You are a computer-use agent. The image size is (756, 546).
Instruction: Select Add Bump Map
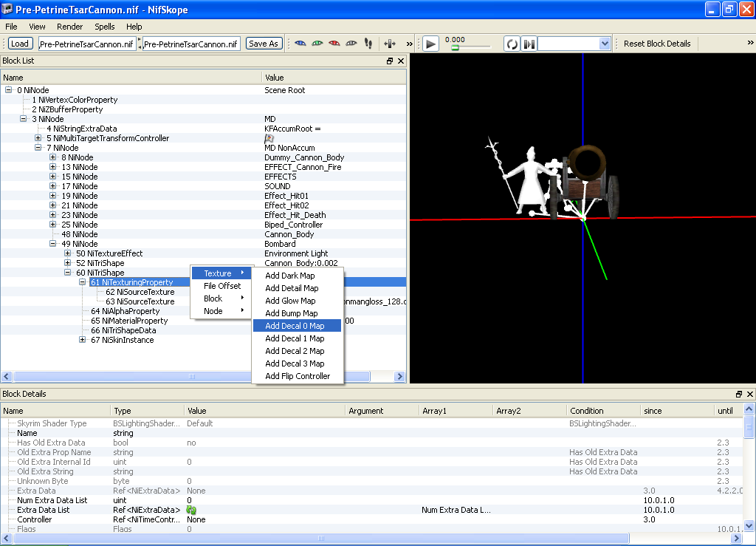click(297, 313)
